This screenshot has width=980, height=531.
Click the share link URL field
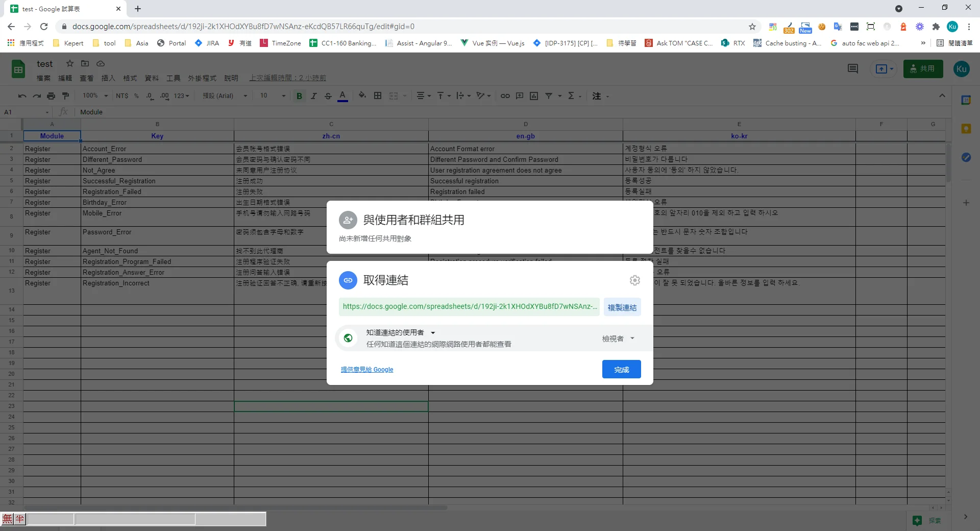(469, 307)
